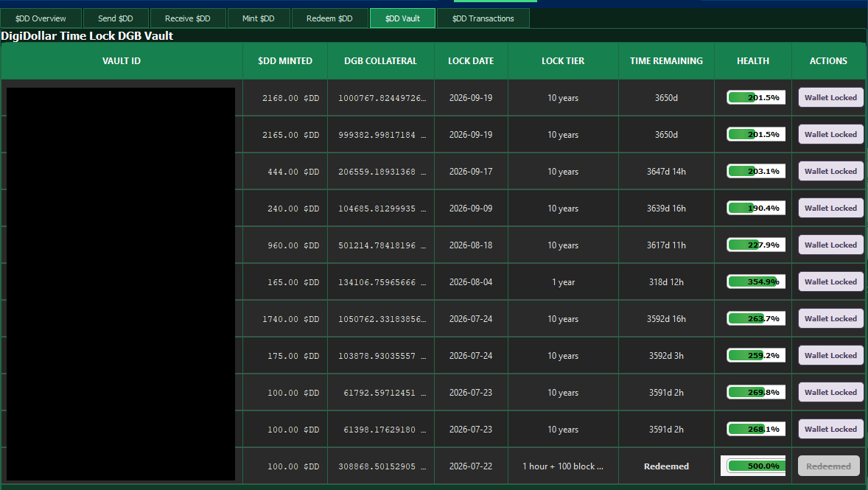Go to Mint $DD tab

(x=259, y=18)
